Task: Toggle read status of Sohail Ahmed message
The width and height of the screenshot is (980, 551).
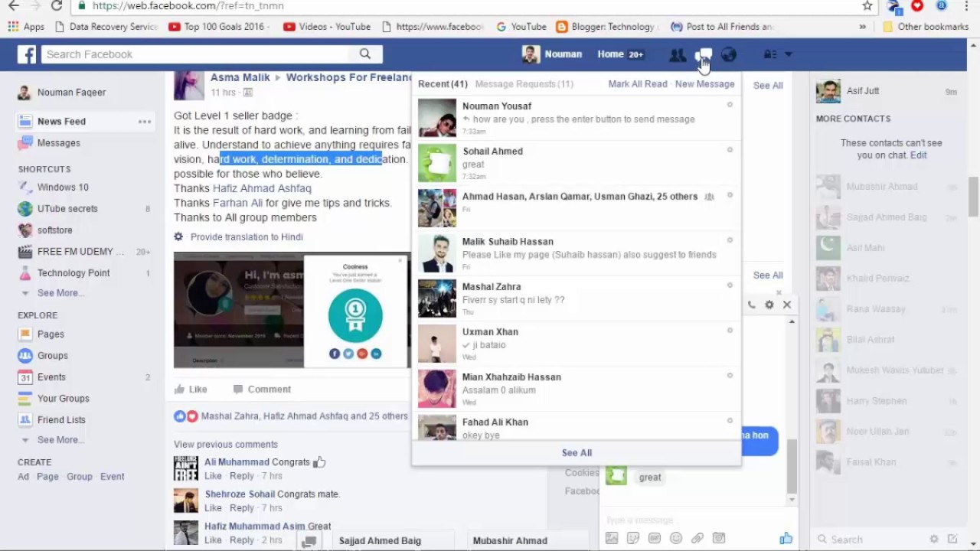Action: pyautogui.click(x=730, y=150)
